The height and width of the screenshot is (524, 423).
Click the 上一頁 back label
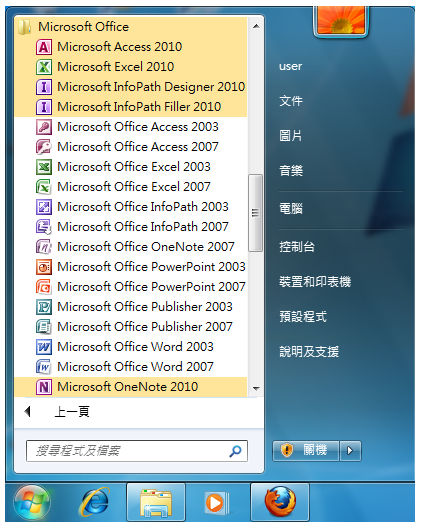pyautogui.click(x=72, y=412)
